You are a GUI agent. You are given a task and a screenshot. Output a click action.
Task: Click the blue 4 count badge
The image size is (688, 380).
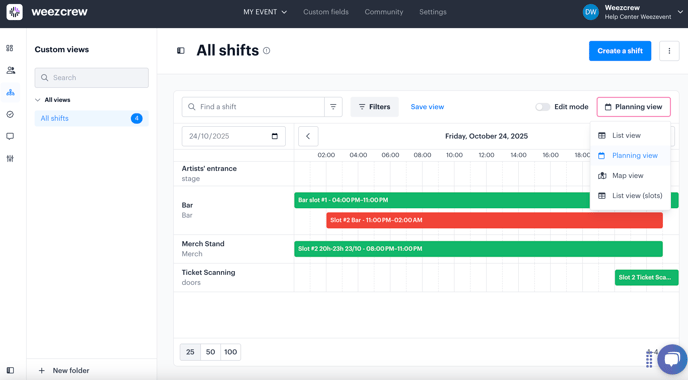coord(136,118)
